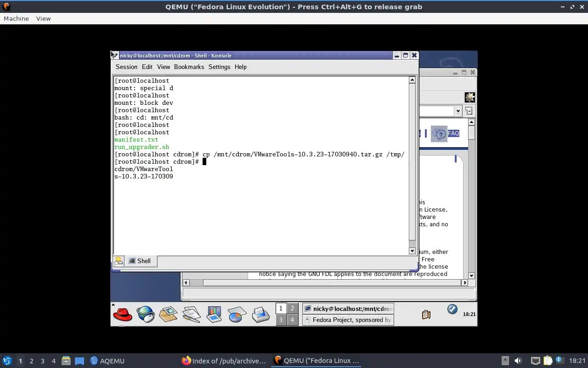Open the host volume control
Image resolution: width=588 pixels, height=368 pixels.
tap(518, 361)
